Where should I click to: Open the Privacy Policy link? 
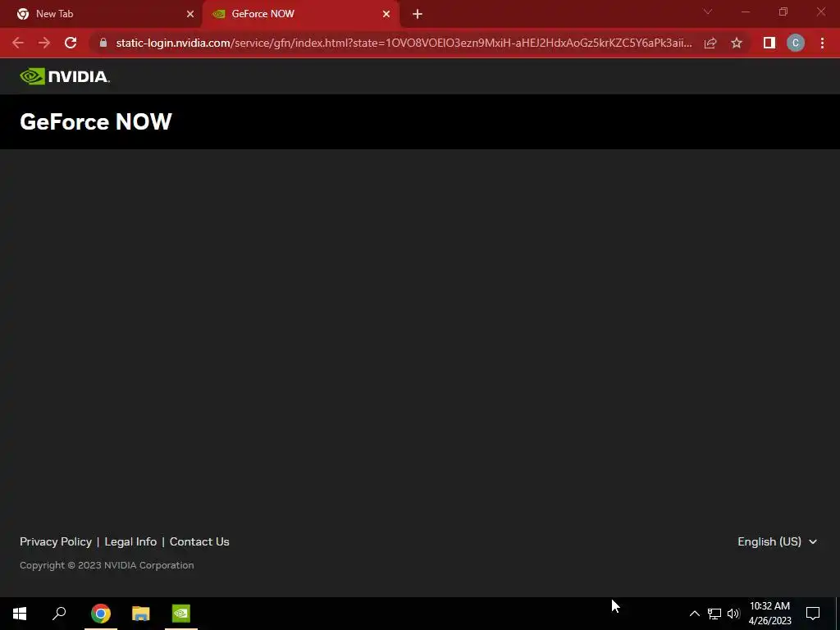click(x=56, y=541)
